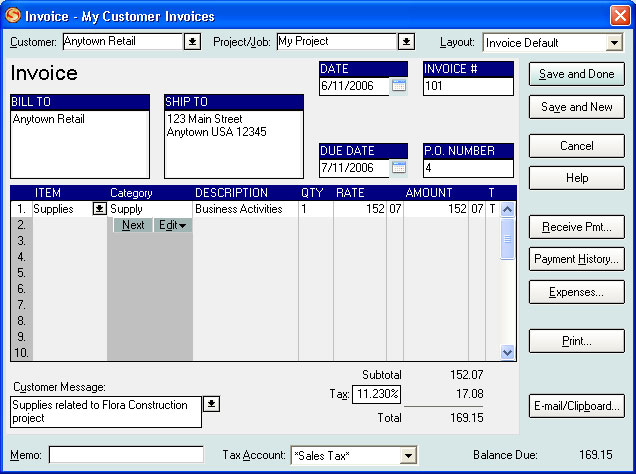The height and width of the screenshot is (474, 636).
Task: Expand the Tax Account dropdown
Action: pos(407,456)
